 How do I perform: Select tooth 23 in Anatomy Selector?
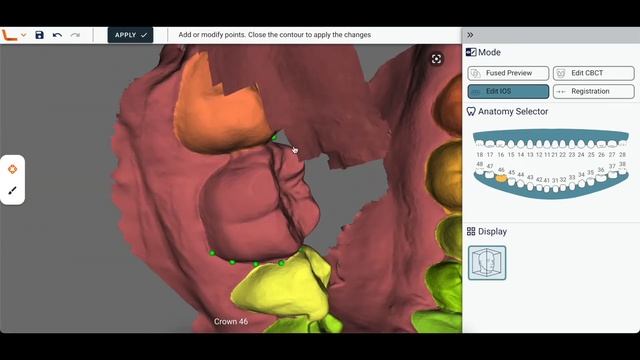(x=571, y=144)
